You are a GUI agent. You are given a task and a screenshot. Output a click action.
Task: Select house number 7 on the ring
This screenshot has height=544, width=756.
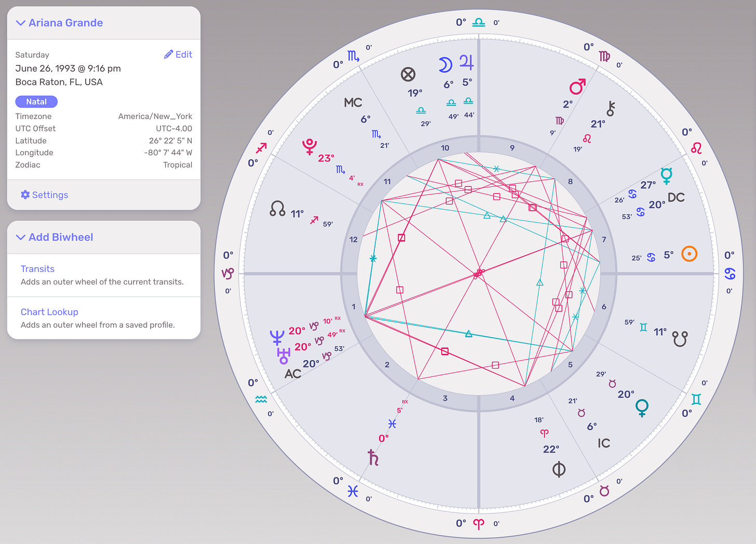click(x=604, y=239)
